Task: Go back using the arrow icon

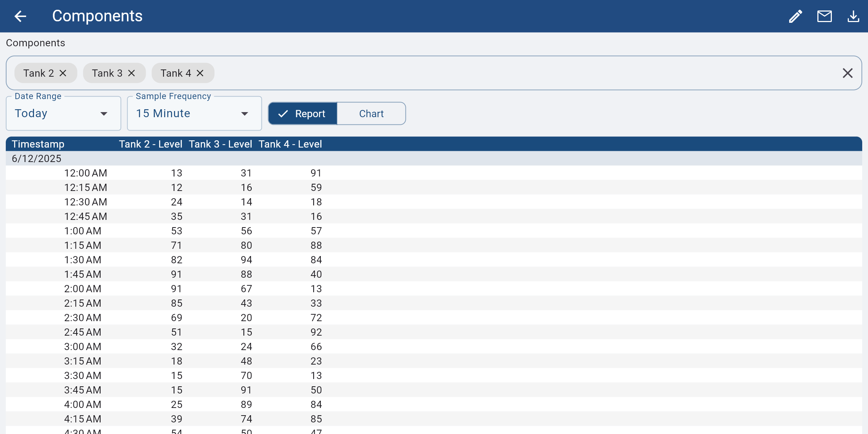Action: point(20,16)
